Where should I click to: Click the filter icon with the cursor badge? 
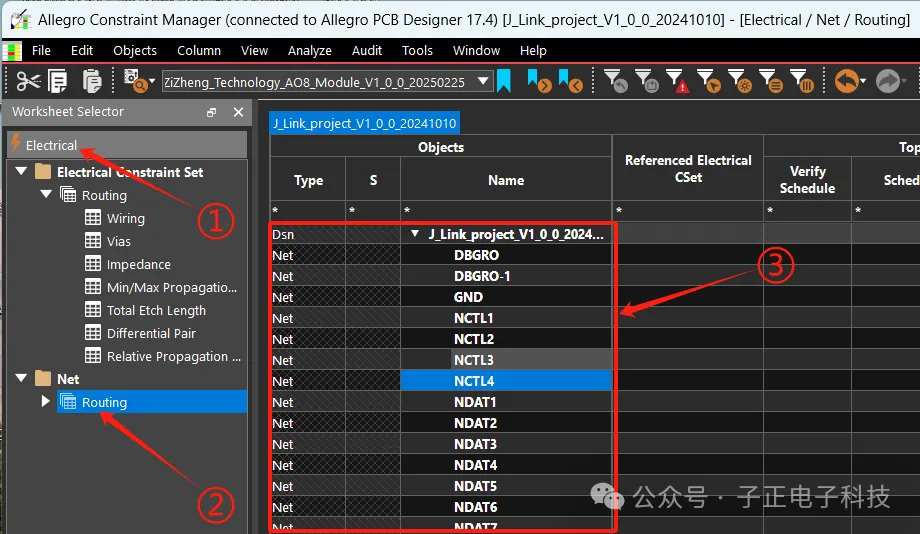[x=709, y=81]
